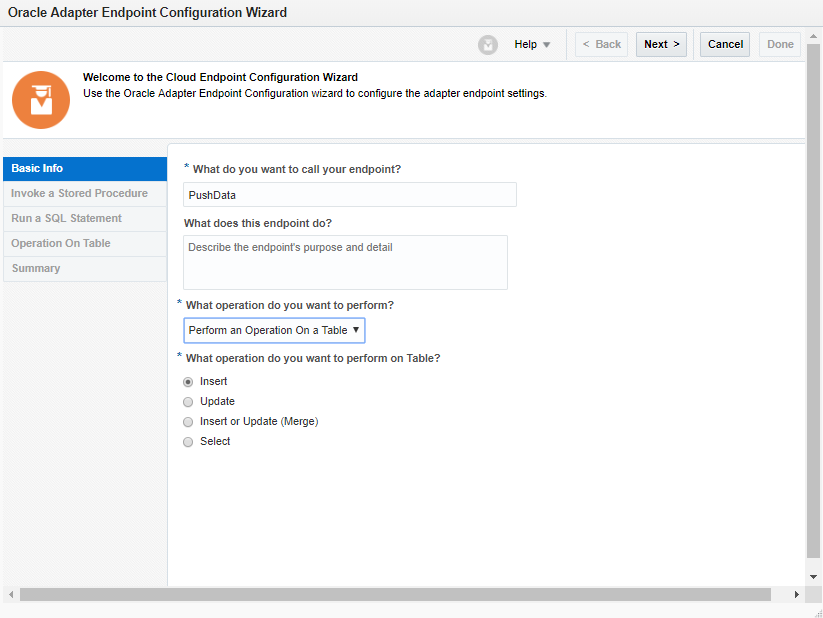Click the vertical scrollbar down arrow
This screenshot has width=823, height=618.
click(x=814, y=577)
